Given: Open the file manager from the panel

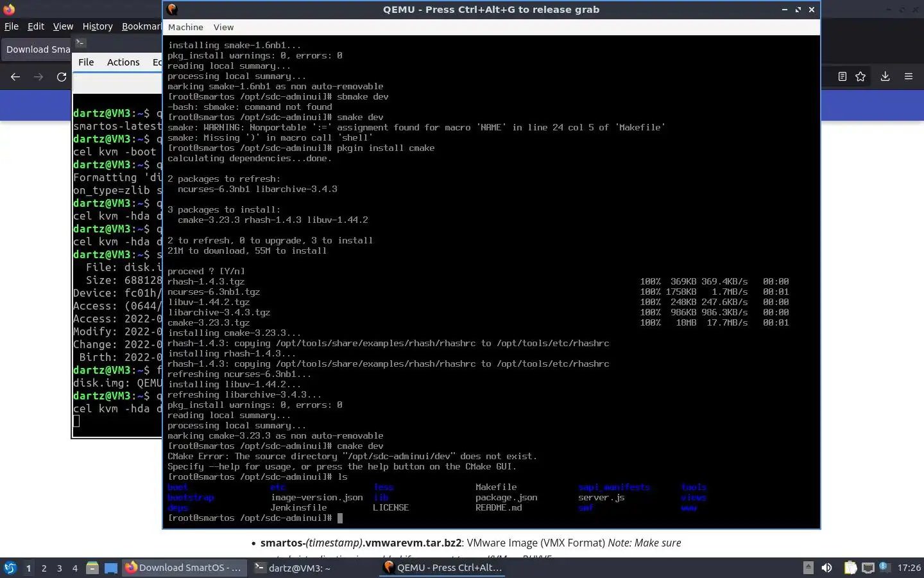Looking at the screenshot, I should (x=92, y=568).
